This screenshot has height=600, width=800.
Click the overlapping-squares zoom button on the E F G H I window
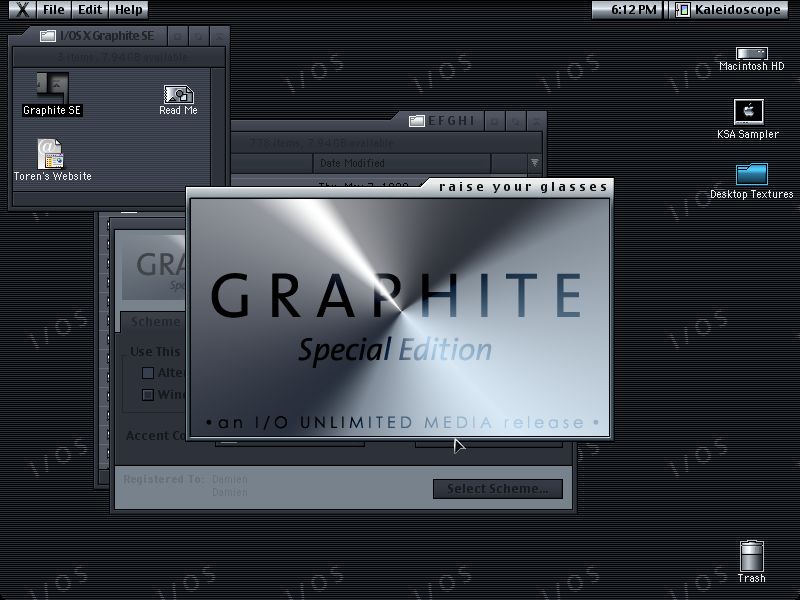pyautogui.click(x=515, y=121)
